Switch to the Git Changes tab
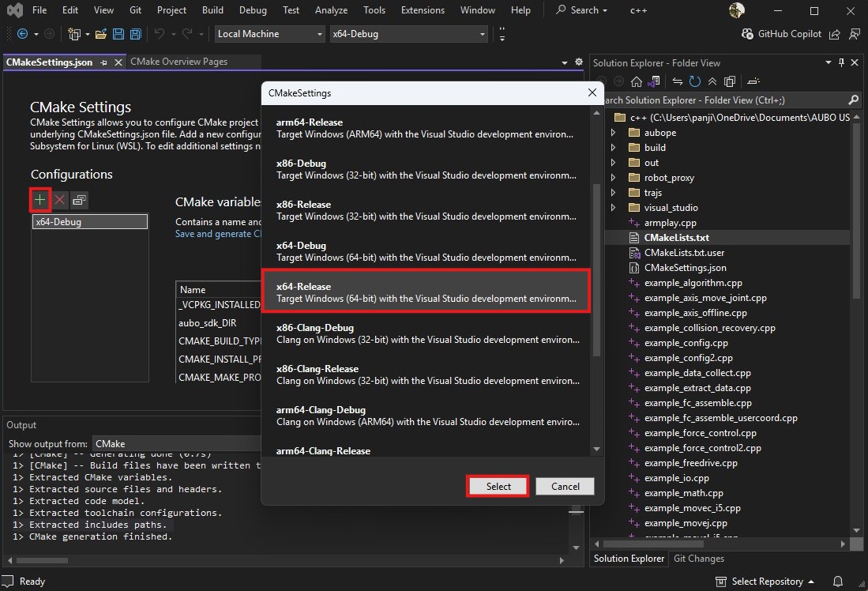The image size is (868, 591). click(699, 559)
